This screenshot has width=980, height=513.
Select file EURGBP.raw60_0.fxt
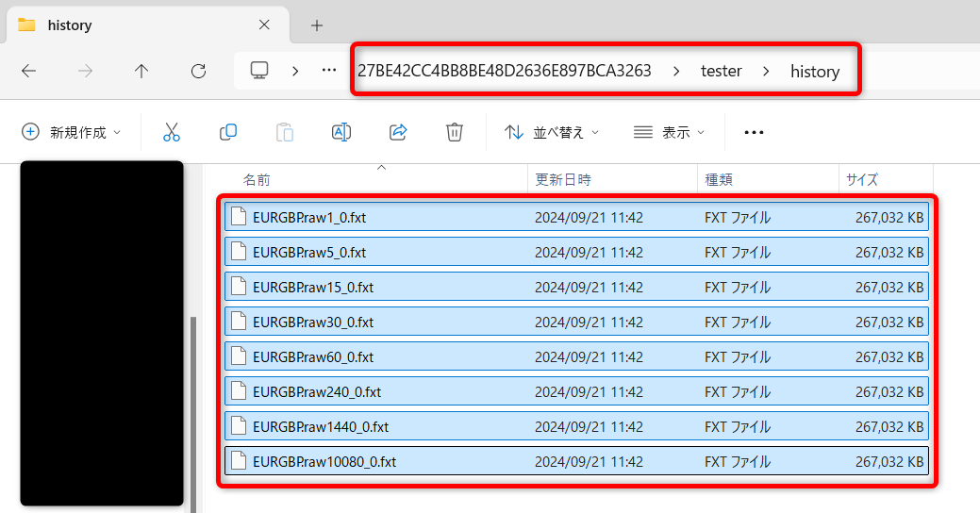(x=576, y=356)
